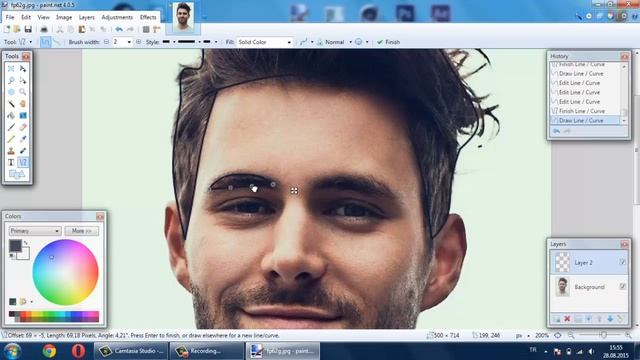Toggle the pixel grid toolbar button

146,29
